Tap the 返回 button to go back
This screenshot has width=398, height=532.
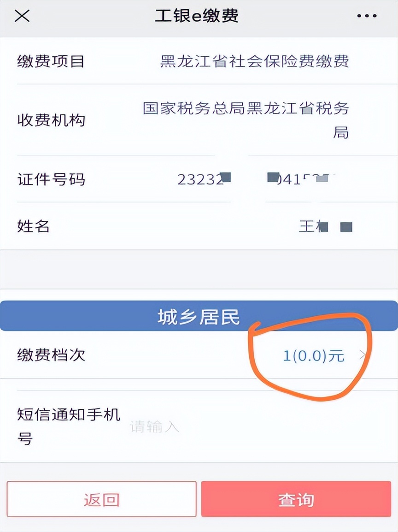coord(101,499)
